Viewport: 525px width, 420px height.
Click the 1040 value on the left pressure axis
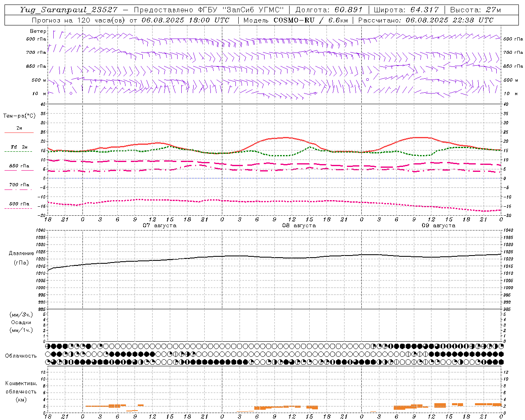[x=40, y=231]
